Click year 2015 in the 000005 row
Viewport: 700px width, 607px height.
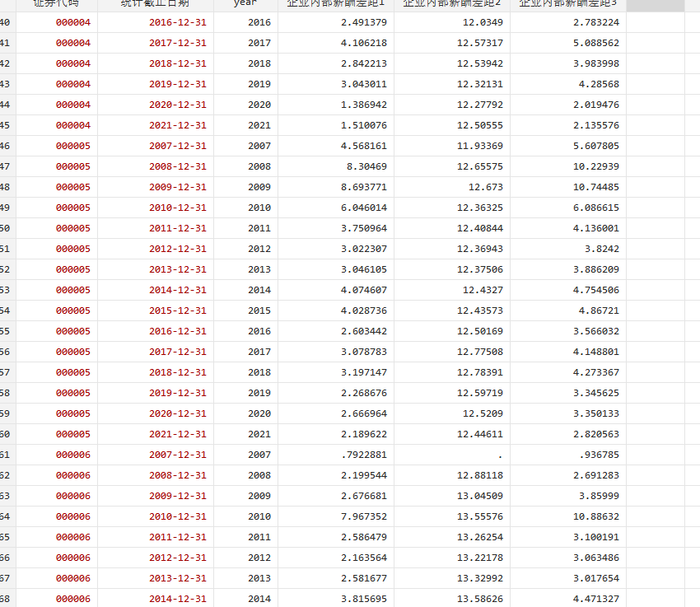[x=245, y=311]
